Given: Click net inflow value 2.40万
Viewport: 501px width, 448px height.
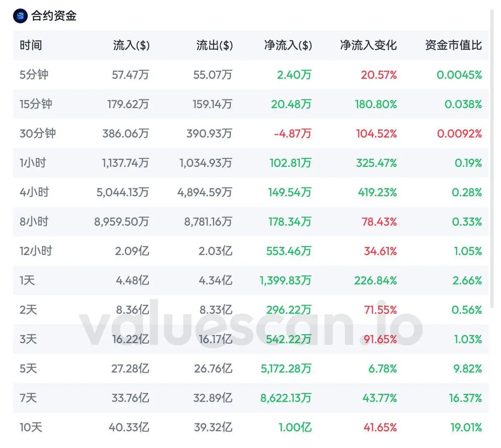Looking at the screenshot, I should pyautogui.click(x=294, y=75).
